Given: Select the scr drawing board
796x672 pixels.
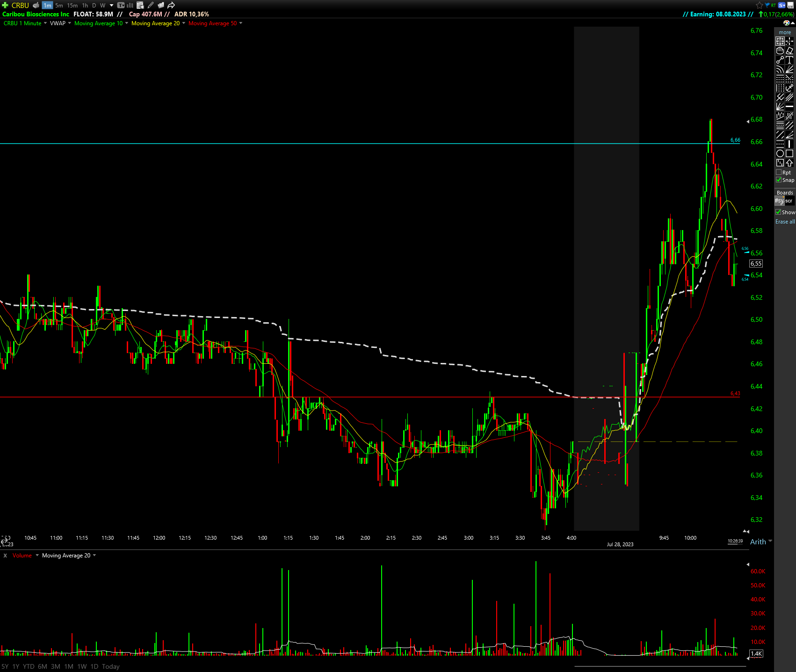Looking at the screenshot, I should 789,201.
